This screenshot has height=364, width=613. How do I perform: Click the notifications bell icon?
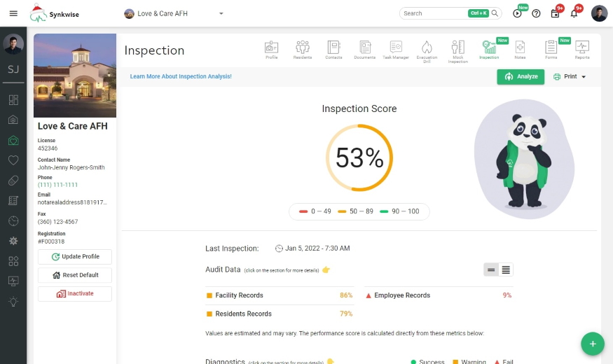coord(574,13)
